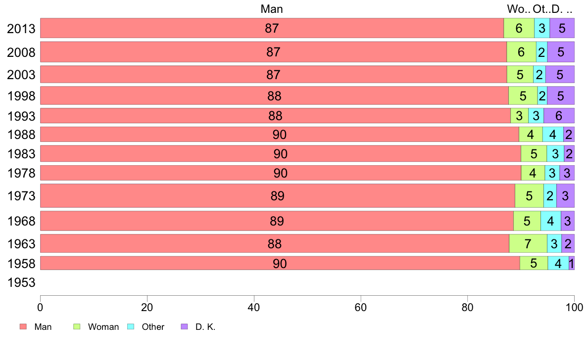Select the 1963 Woman segment labeled 7
The image size is (588, 364).
click(528, 244)
